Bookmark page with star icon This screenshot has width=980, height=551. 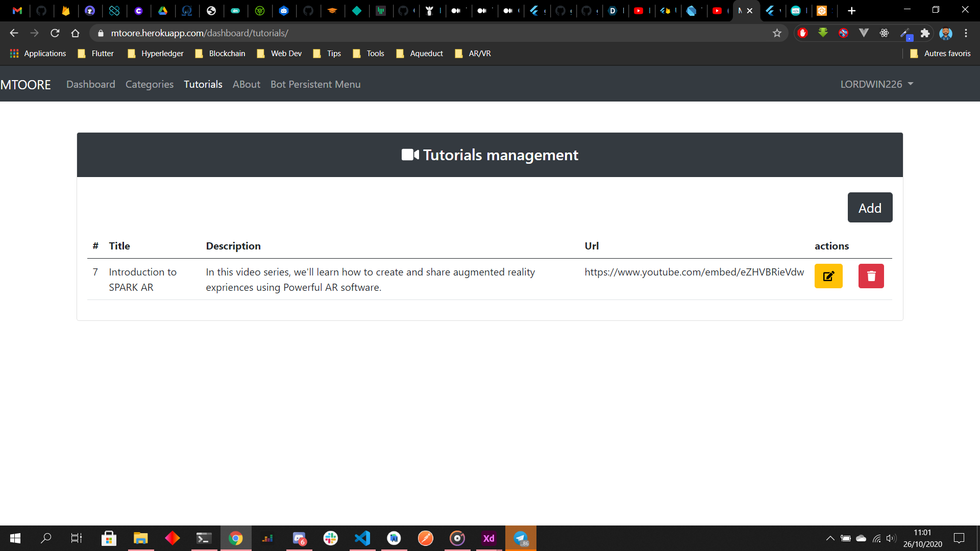click(x=777, y=33)
